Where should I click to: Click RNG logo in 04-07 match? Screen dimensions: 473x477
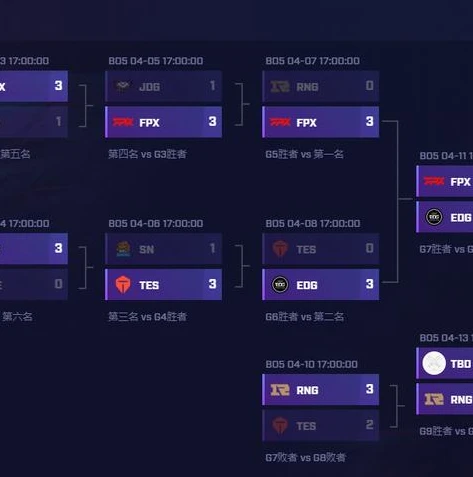click(280, 86)
